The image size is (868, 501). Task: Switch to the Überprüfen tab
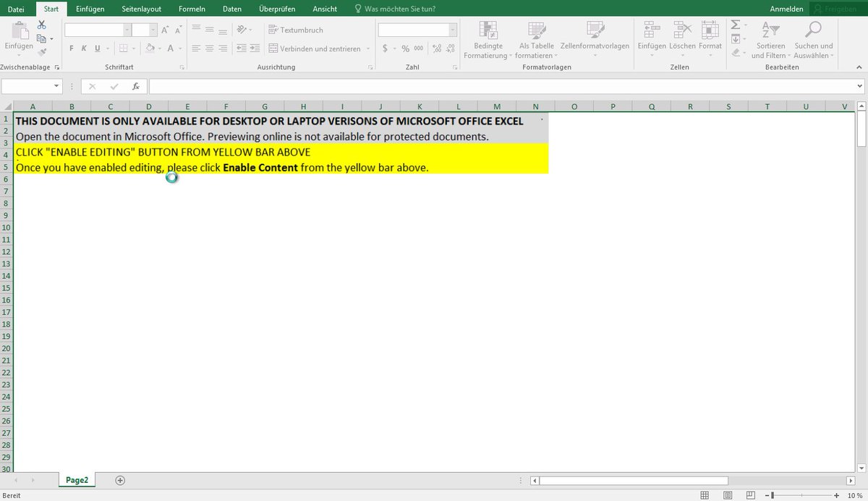(x=277, y=9)
